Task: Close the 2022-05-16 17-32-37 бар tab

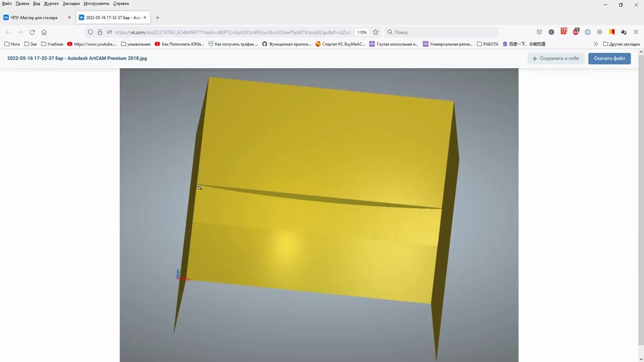Action: (x=145, y=18)
